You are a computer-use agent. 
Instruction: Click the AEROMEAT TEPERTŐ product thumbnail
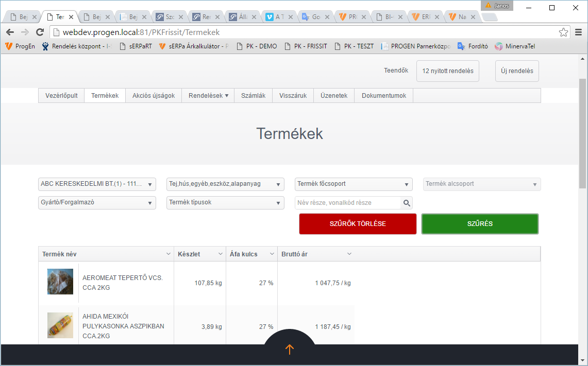coord(60,282)
